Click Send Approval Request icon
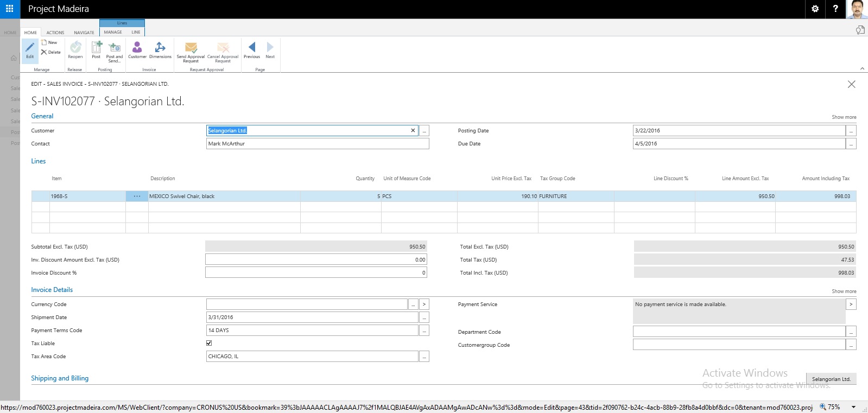 (191, 48)
